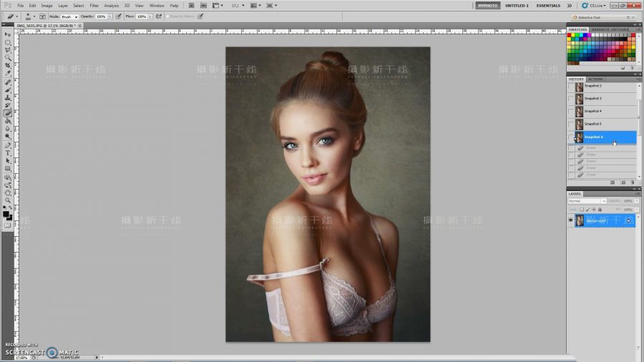Select the Healing Brush tool

click(8, 82)
